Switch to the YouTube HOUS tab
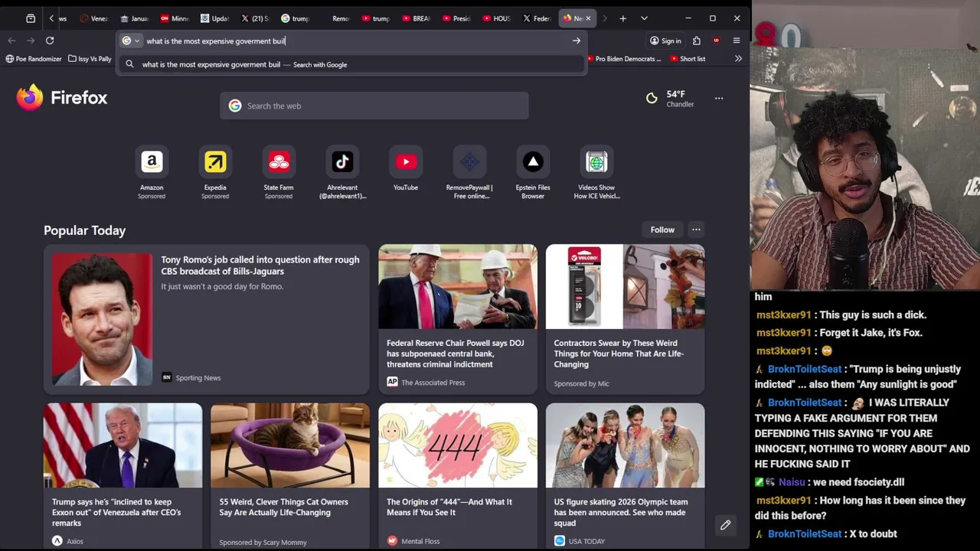Image resolution: width=980 pixels, height=551 pixels. pyautogui.click(x=496, y=18)
